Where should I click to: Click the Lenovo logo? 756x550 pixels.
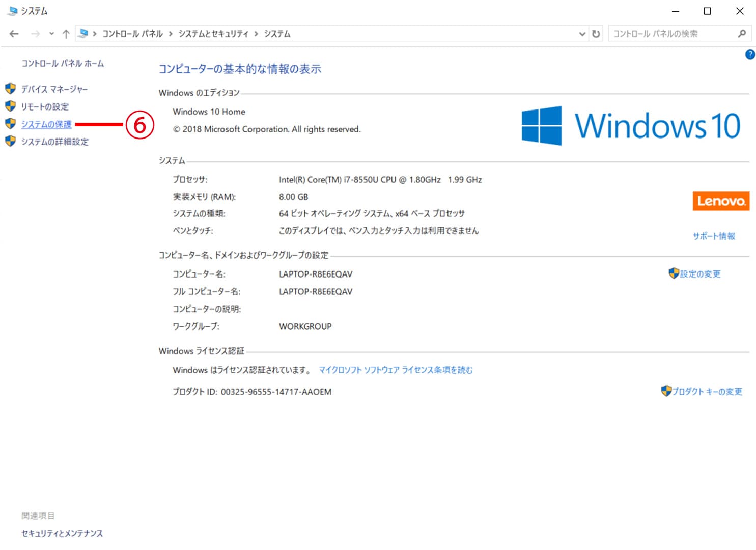[x=721, y=201]
